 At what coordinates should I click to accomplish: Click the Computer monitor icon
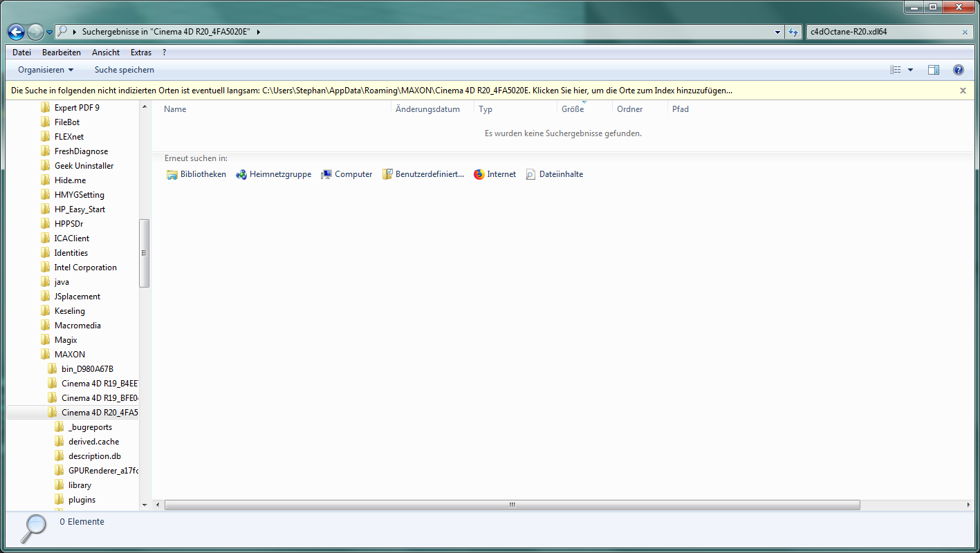tap(326, 174)
